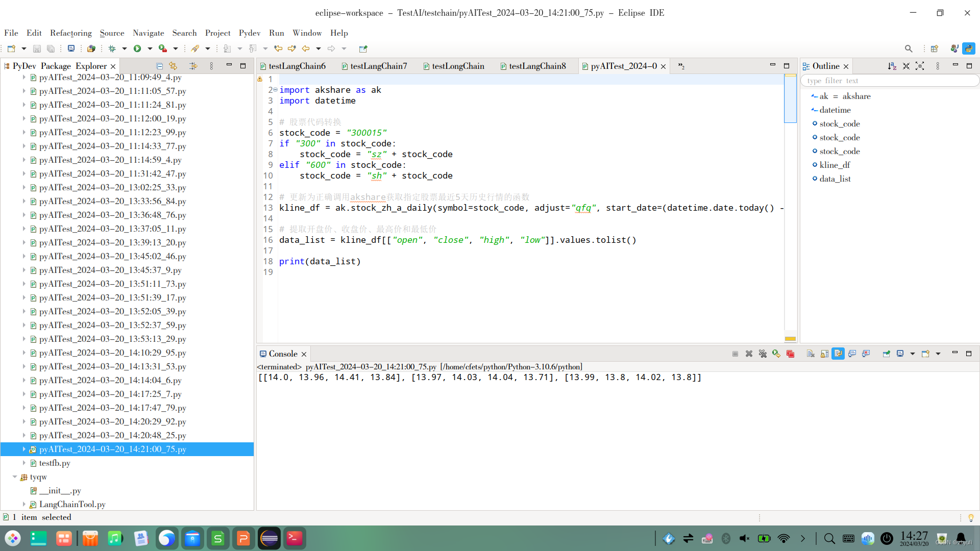
Task: Switch to the testLongChain tab
Action: (x=458, y=66)
